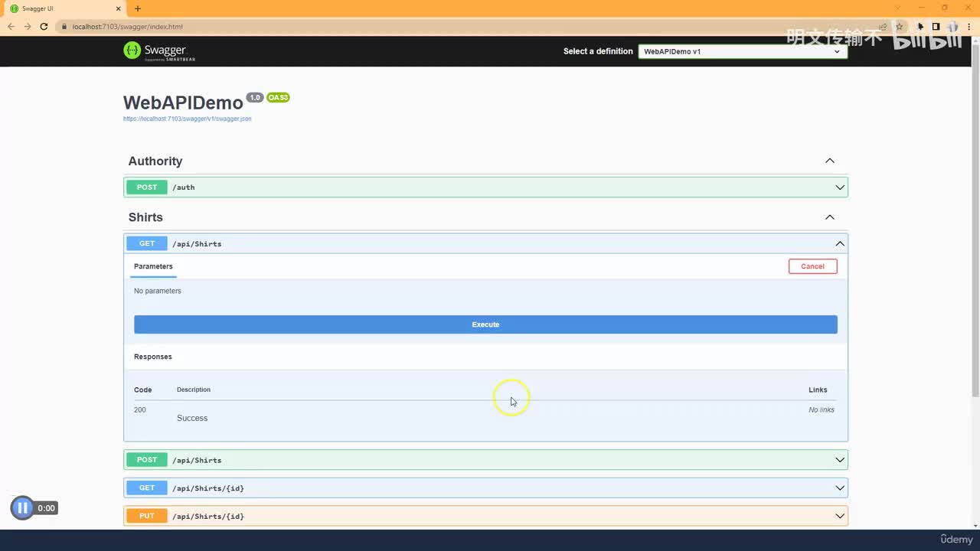980x551 pixels.
Task: Click the Links column header
Action: coord(818,390)
